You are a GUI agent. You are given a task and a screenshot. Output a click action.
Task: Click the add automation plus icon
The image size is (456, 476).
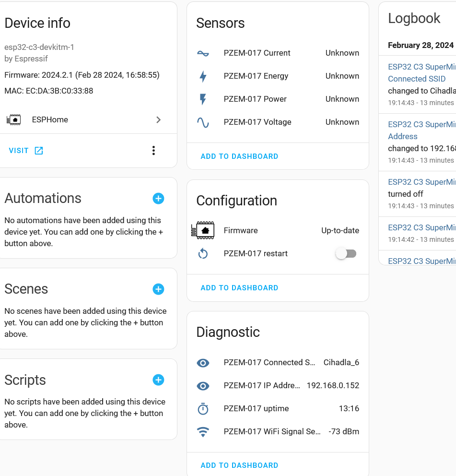pos(158,198)
